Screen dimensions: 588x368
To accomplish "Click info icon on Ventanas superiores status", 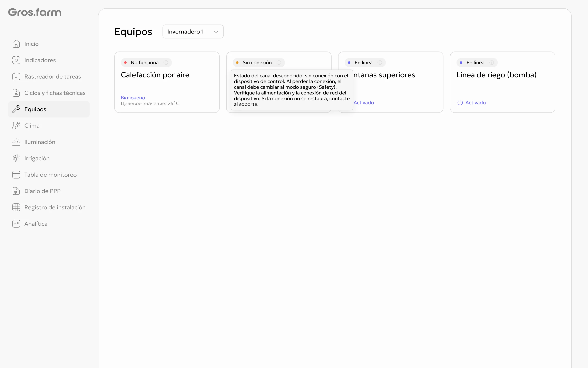I will click(380, 63).
